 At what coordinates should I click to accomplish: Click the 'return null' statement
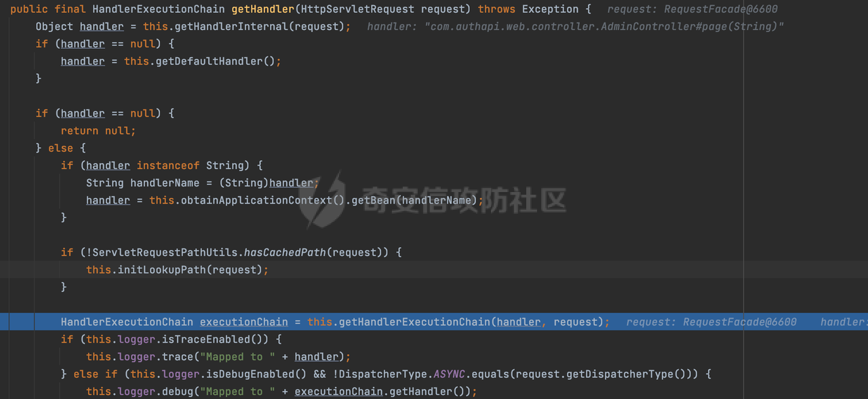98,130
